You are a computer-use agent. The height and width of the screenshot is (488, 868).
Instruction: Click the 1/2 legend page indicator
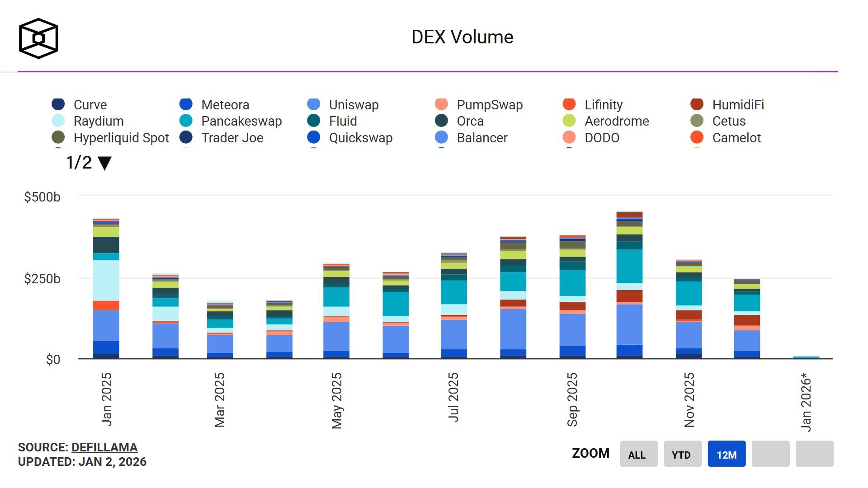point(79,163)
